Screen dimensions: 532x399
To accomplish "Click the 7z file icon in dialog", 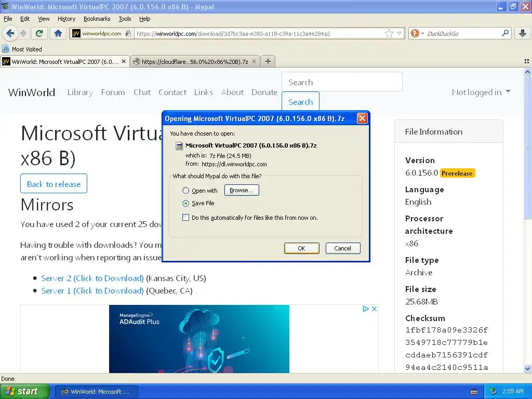I will click(179, 146).
